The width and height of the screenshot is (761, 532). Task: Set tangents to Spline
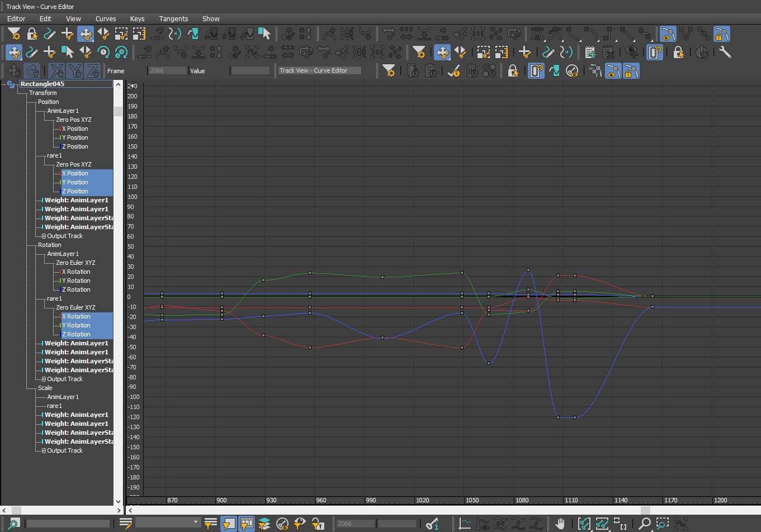point(555,34)
